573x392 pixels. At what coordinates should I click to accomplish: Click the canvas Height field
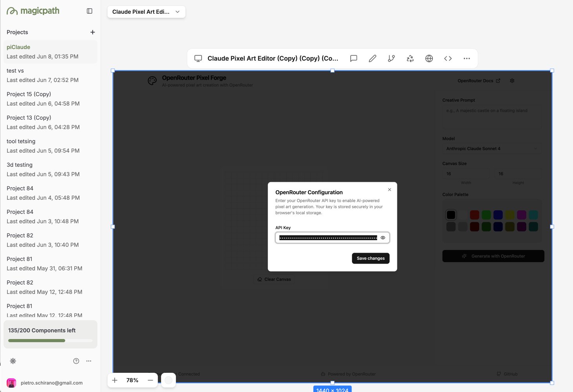pos(518,174)
